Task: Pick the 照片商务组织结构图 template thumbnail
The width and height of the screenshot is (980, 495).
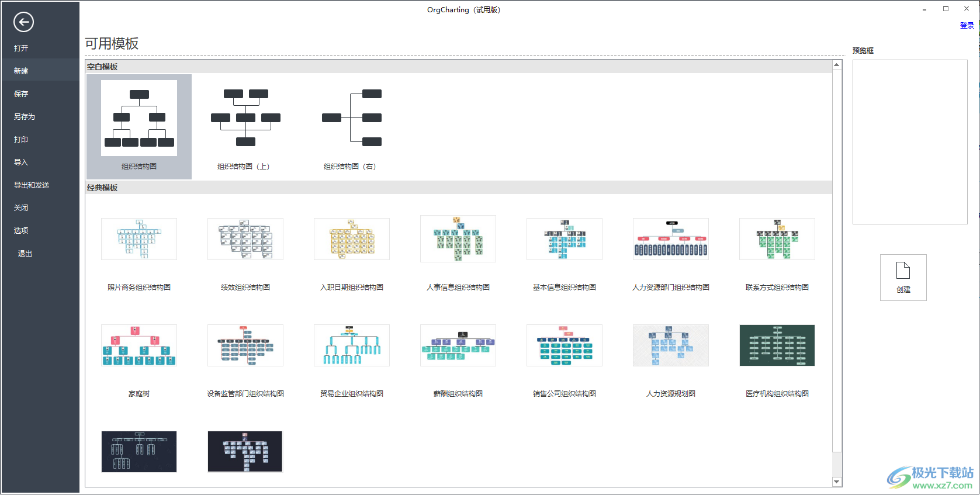Action: 139,239
